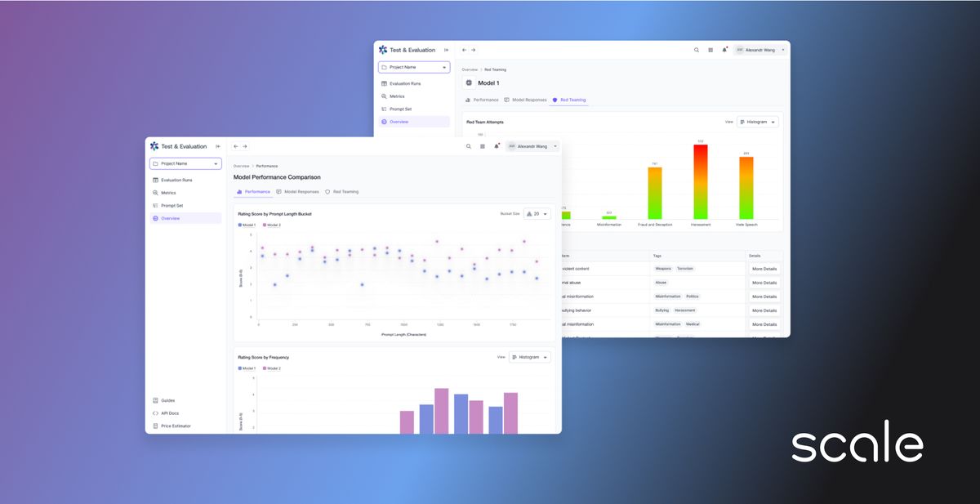This screenshot has height=504, width=980.
Task: Toggle Model 1 legend in frequency chart
Action: 247,368
